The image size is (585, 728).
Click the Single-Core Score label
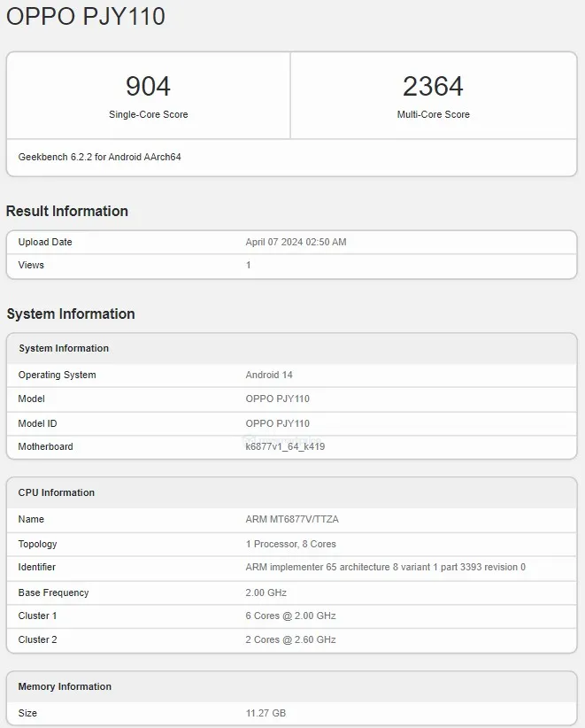pyautogui.click(x=149, y=114)
